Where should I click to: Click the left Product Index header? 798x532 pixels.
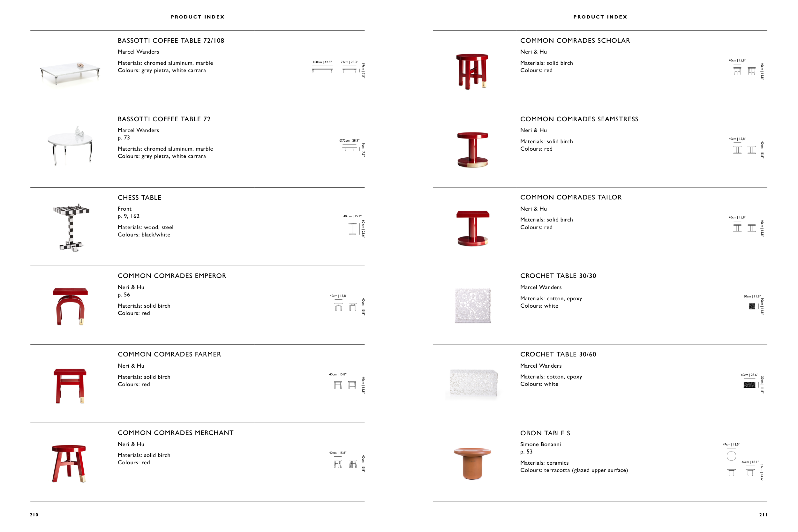(198, 17)
